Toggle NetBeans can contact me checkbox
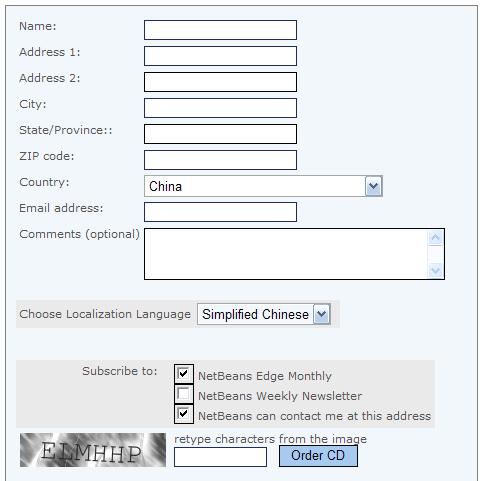The height and width of the screenshot is (481, 483). point(184,414)
